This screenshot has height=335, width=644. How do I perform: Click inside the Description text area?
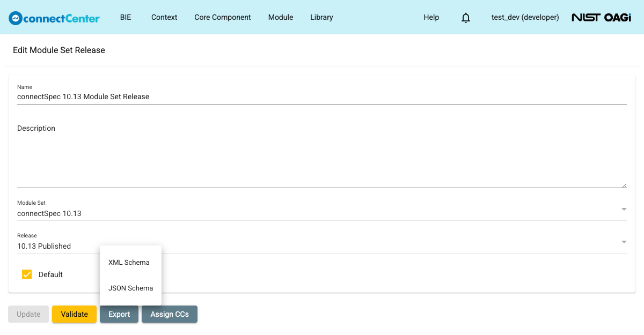tap(322, 155)
